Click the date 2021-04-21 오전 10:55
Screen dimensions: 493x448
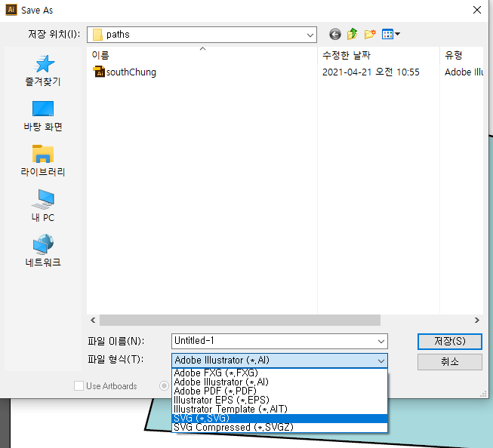(x=371, y=72)
